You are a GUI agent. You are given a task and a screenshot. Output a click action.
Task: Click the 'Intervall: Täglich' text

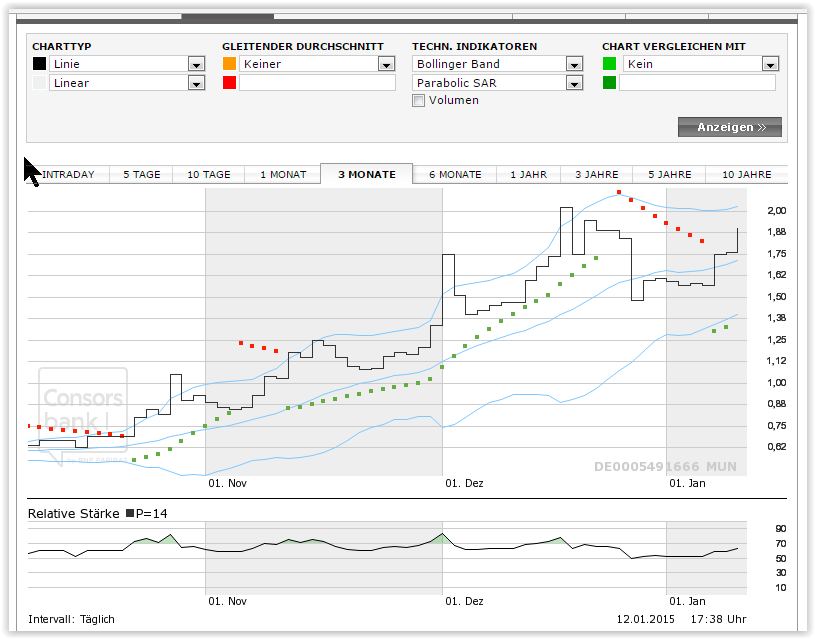[x=71, y=619]
